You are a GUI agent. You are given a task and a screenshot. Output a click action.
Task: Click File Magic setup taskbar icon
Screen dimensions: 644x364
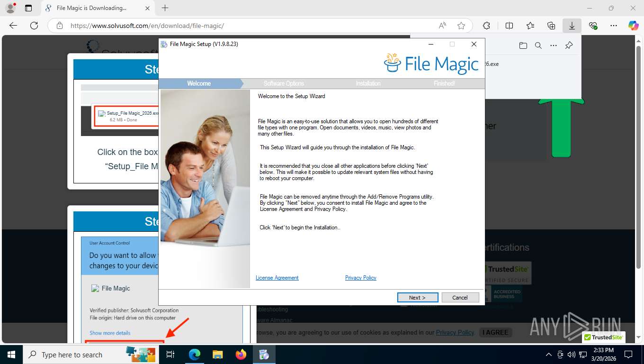pos(264,355)
